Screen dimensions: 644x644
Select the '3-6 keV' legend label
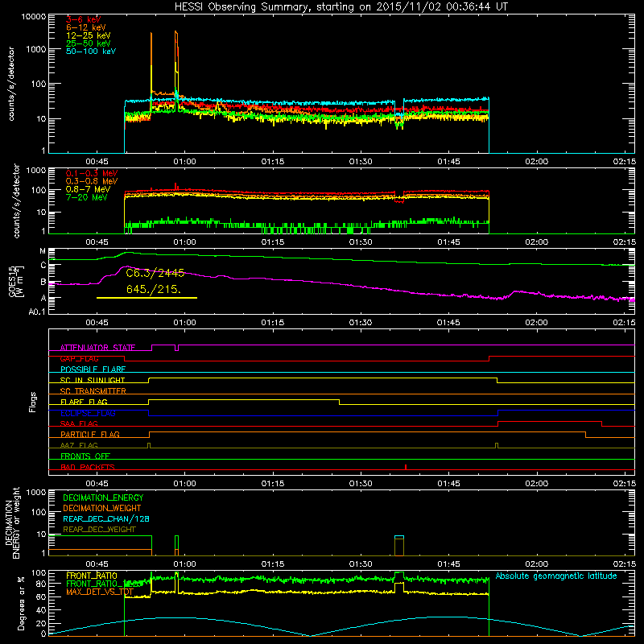[83, 19]
